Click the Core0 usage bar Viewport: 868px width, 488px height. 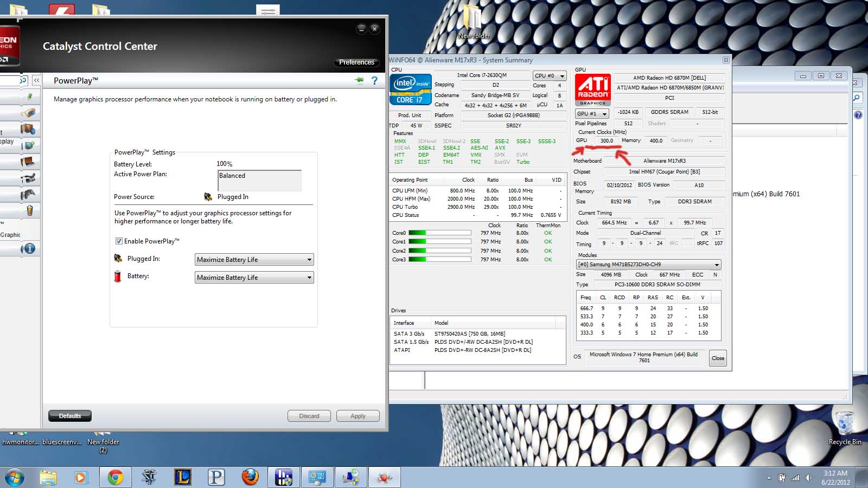point(439,233)
